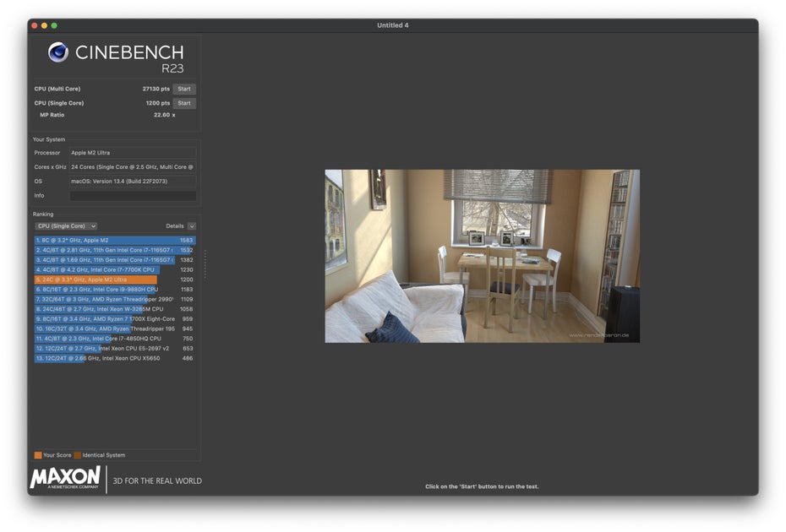The height and width of the screenshot is (532, 786).
Task: Open the CPU (Single Core) ranking dropdown
Action: [66, 226]
